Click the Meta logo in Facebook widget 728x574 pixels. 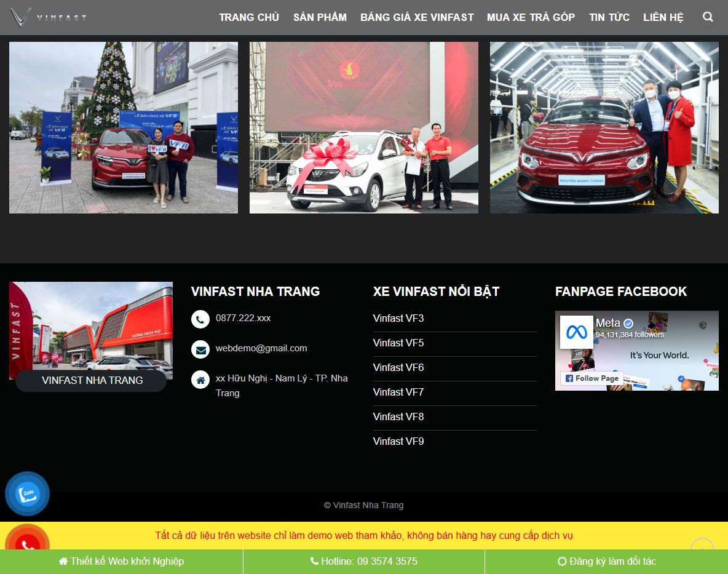(x=576, y=332)
